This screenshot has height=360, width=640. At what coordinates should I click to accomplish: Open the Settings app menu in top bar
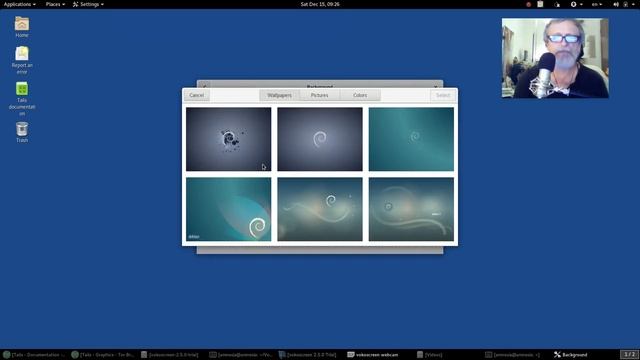(x=88, y=4)
